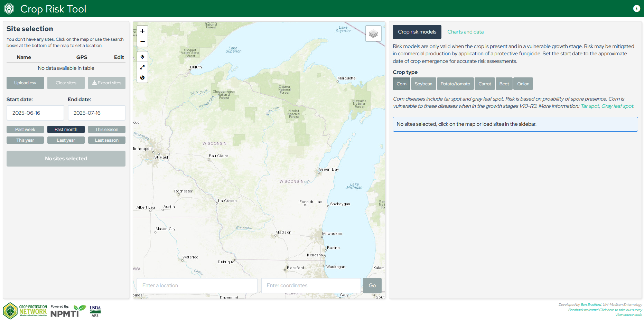Toggle fullscreen map view
The height and width of the screenshot is (321, 644).
point(142,67)
